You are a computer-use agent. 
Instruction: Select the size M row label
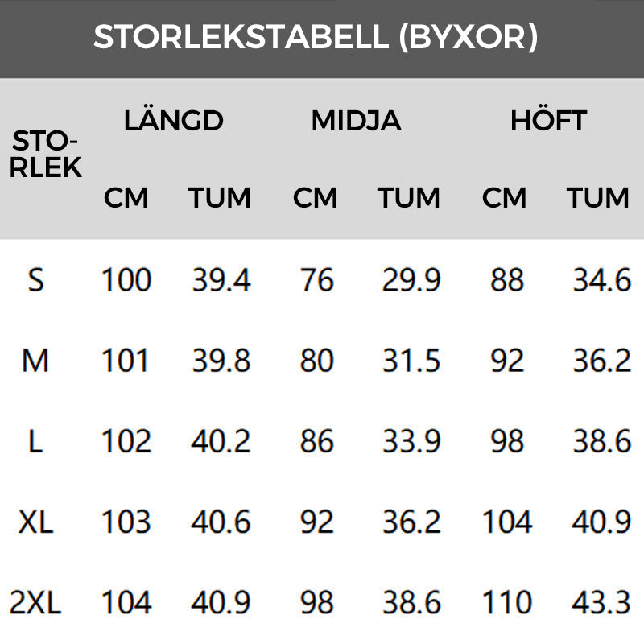[x=35, y=361]
